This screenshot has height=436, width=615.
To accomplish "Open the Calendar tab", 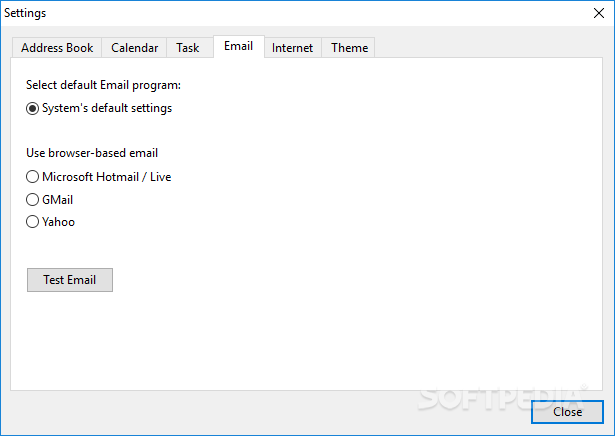I will point(134,48).
